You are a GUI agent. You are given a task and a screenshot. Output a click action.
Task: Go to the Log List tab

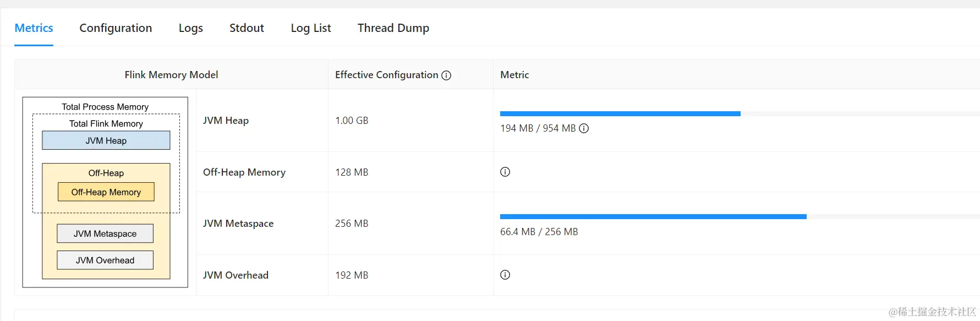[311, 28]
